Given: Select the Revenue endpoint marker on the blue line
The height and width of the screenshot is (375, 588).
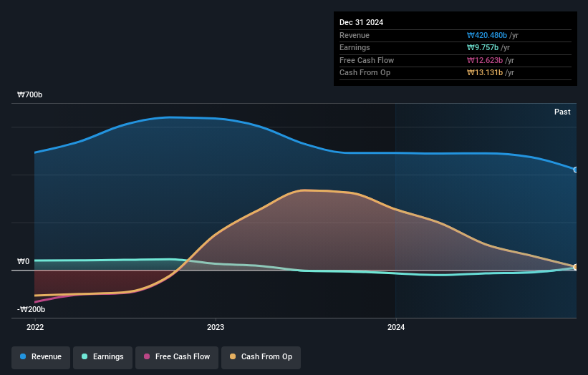Looking at the screenshot, I should coord(576,170).
